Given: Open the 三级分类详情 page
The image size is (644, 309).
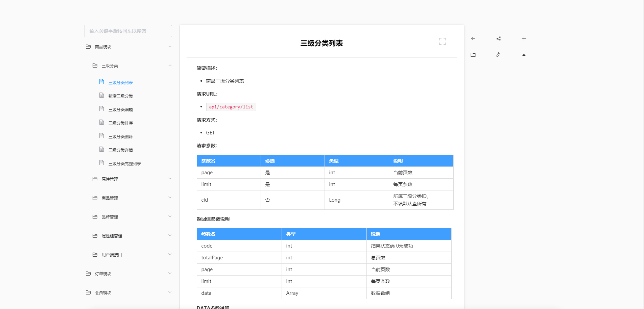Looking at the screenshot, I should pyautogui.click(x=121, y=150).
